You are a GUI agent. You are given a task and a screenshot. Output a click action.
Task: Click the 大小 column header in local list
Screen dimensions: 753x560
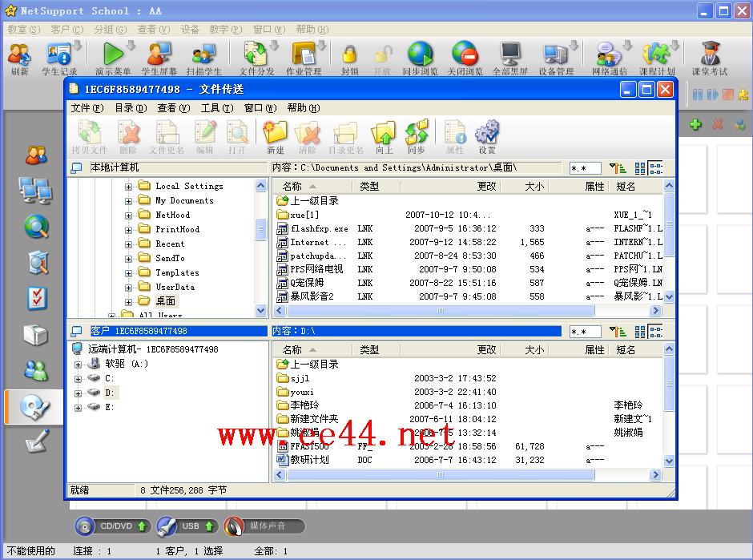(534, 187)
